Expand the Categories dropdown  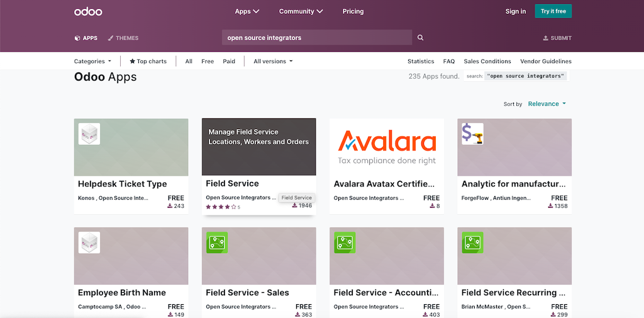[92, 61]
